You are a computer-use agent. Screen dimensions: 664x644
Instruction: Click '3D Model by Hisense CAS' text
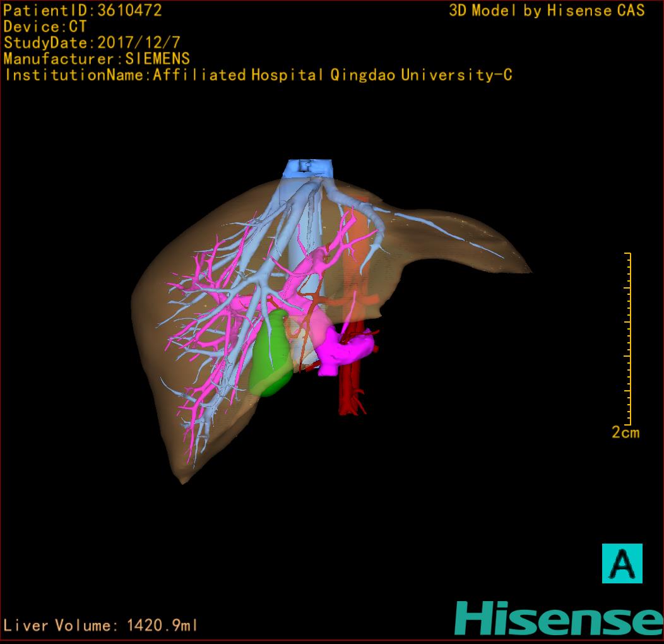coord(547,11)
